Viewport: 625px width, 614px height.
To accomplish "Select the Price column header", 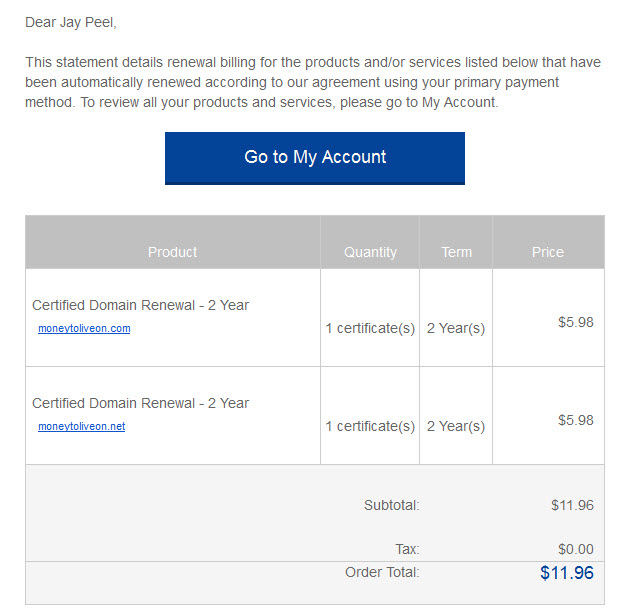I will coord(548,252).
